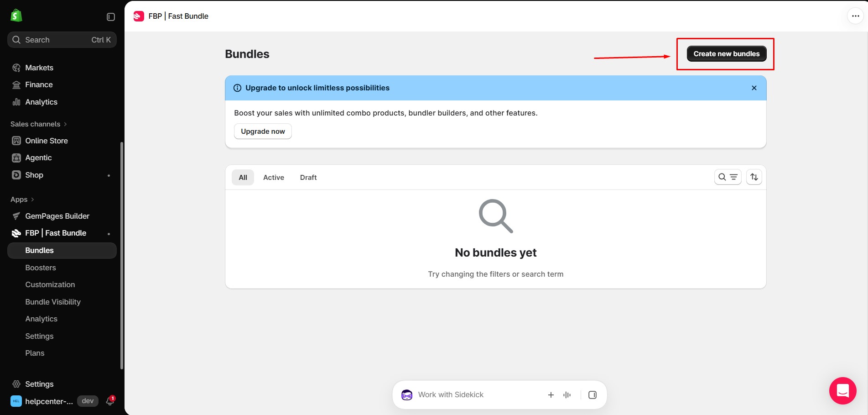Open search and filter bundles
The height and width of the screenshot is (415, 868).
click(728, 177)
